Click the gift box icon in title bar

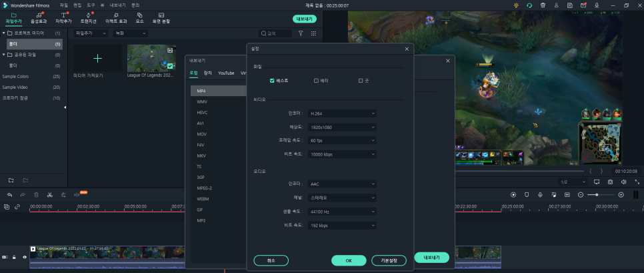tap(543, 5)
